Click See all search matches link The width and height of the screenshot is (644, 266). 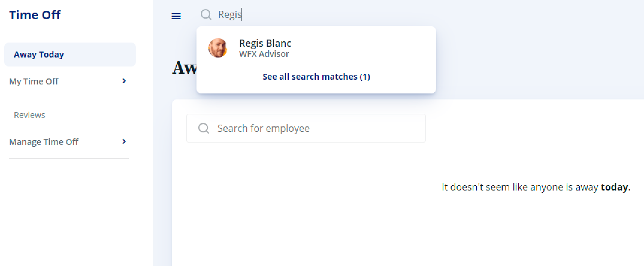tap(316, 77)
